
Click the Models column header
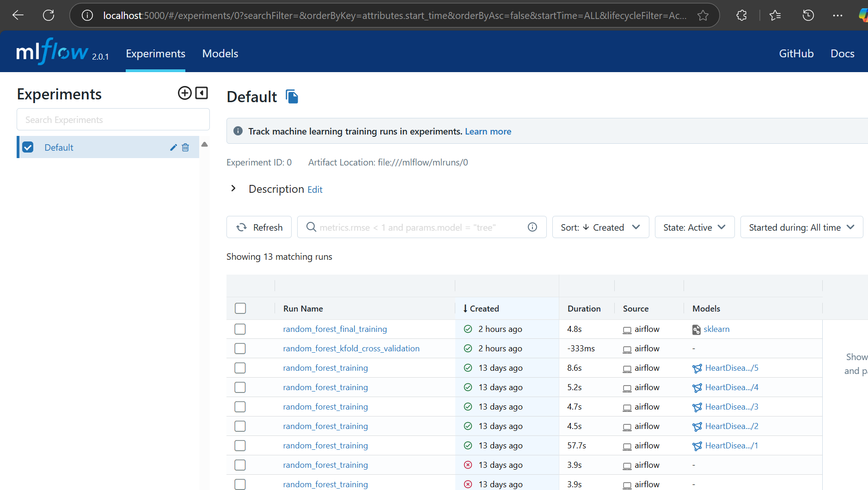706,308
